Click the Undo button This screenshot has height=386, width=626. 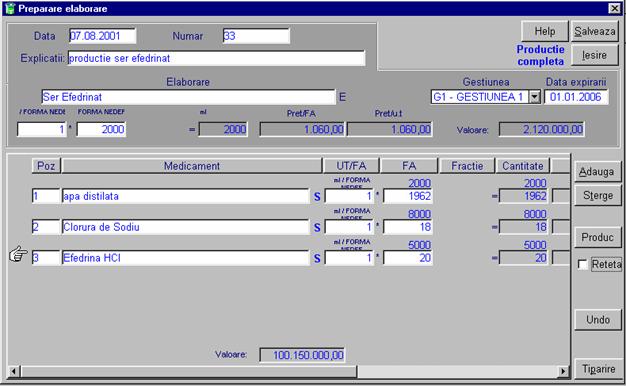click(x=598, y=320)
